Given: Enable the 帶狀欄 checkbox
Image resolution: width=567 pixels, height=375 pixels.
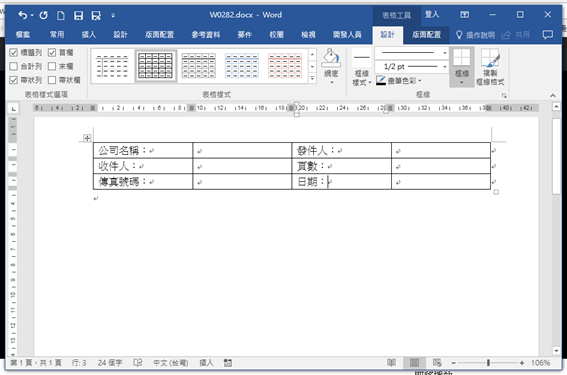Looking at the screenshot, I should click(52, 80).
